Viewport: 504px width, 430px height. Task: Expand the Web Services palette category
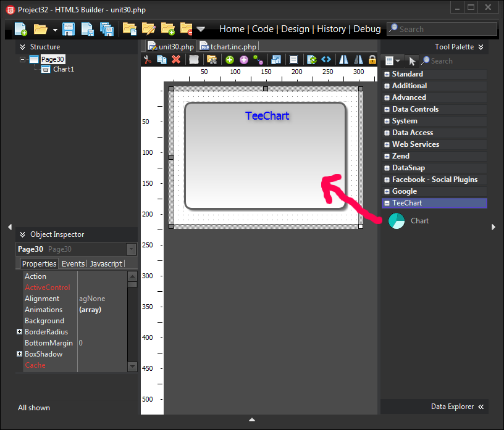coord(387,144)
